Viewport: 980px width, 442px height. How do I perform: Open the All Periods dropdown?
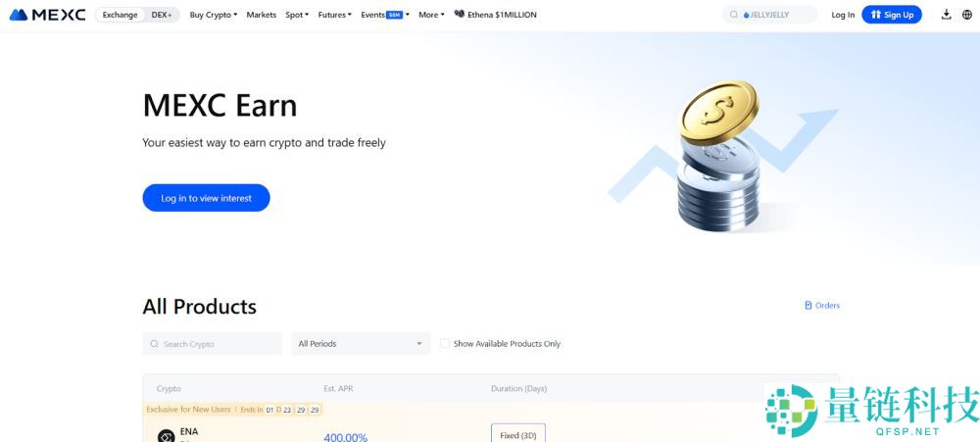click(x=360, y=344)
